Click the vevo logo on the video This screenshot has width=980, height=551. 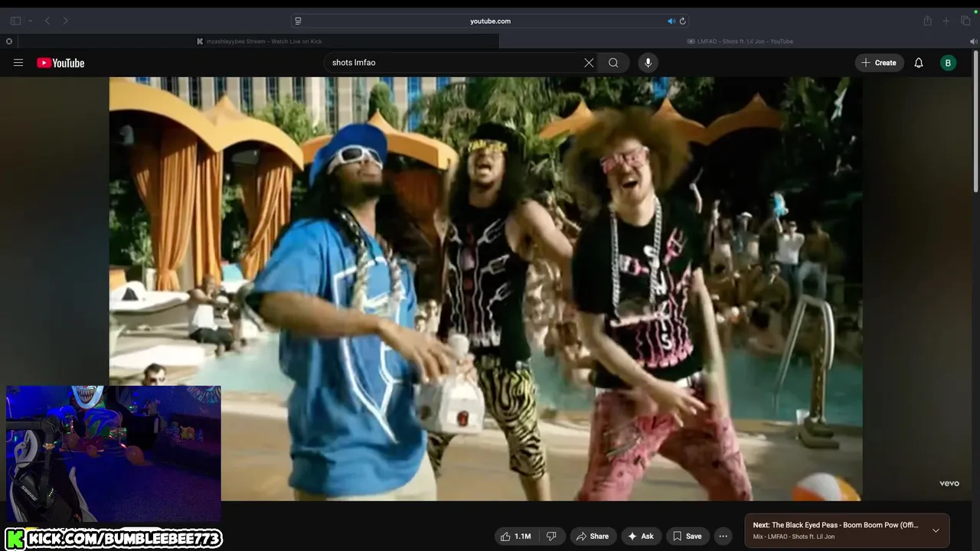tap(949, 483)
